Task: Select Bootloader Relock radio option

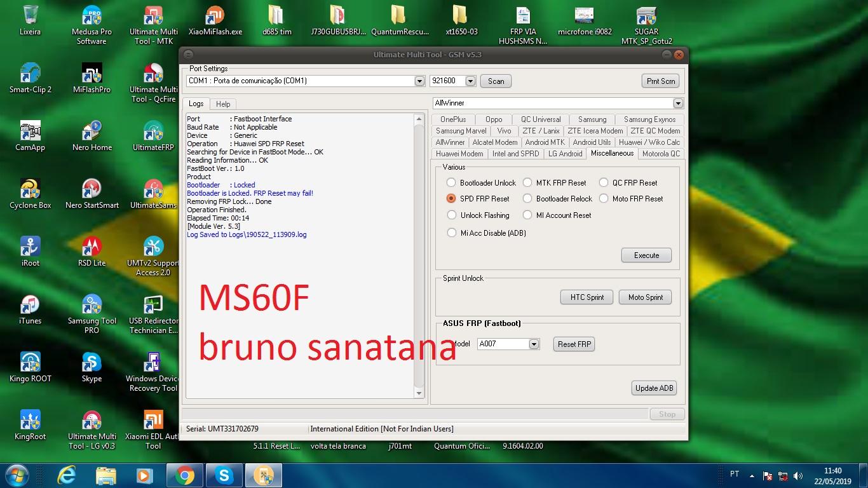Action: 527,198
